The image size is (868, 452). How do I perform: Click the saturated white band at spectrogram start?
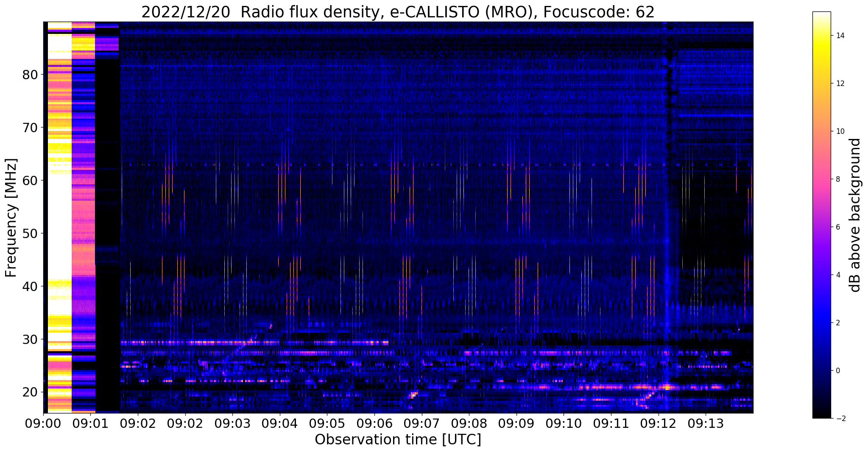pos(59,217)
